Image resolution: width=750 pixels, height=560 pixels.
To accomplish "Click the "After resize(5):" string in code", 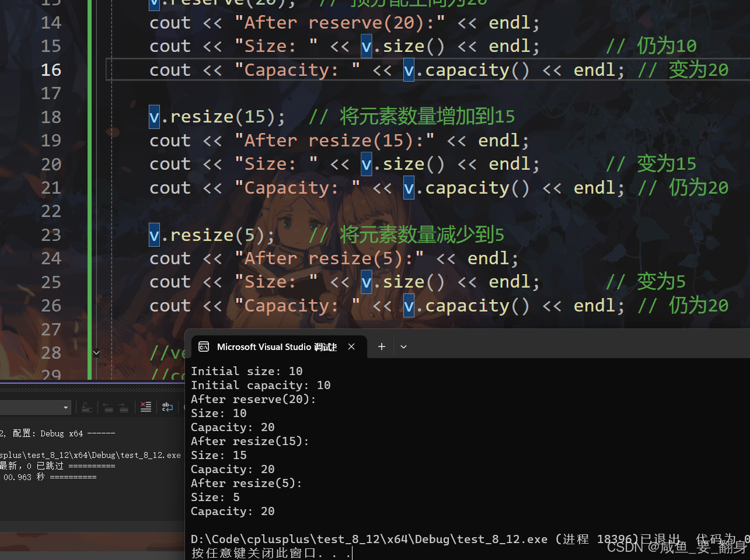I will pos(329,258).
